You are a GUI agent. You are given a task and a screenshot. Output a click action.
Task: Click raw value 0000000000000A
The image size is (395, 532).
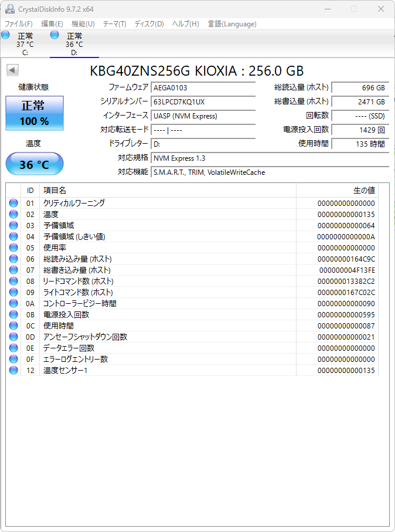(346, 237)
